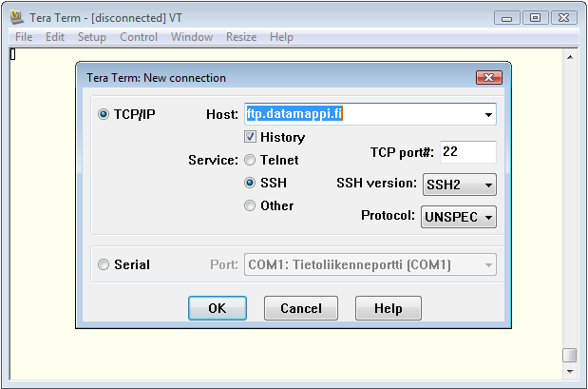This screenshot has width=588, height=389.
Task: Choose the Other service option
Action: 250,205
